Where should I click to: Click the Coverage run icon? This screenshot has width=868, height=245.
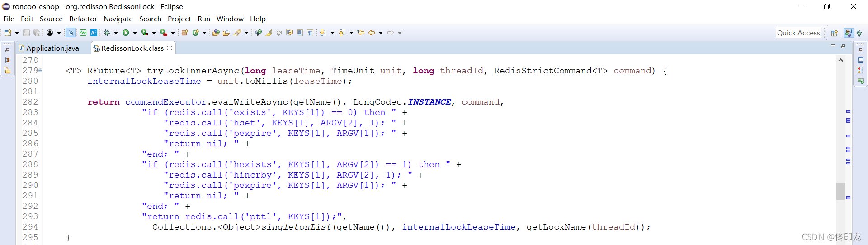(144, 33)
